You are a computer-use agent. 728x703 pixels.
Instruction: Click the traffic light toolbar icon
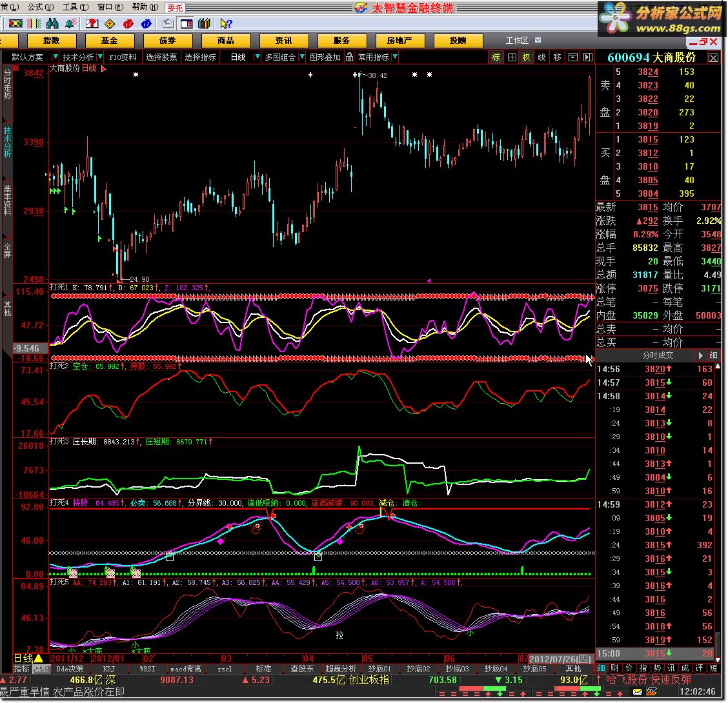[x=15, y=23]
